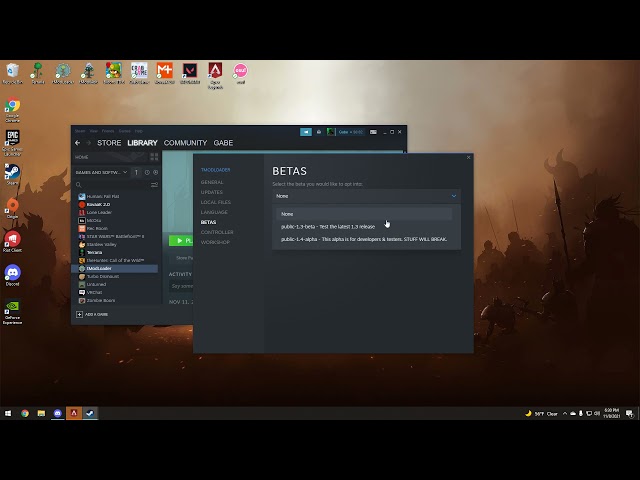
Task: Click the Steam profile avatar
Action: click(331, 132)
